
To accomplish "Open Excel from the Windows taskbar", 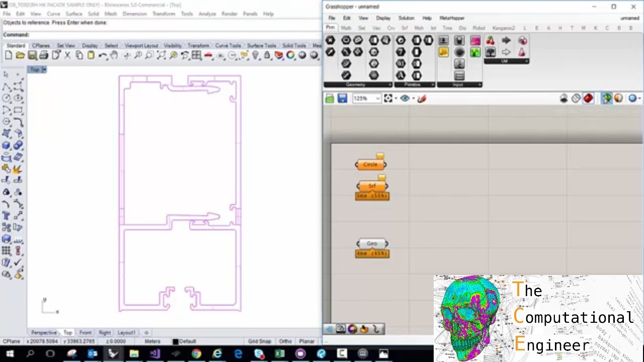I will tap(280, 354).
